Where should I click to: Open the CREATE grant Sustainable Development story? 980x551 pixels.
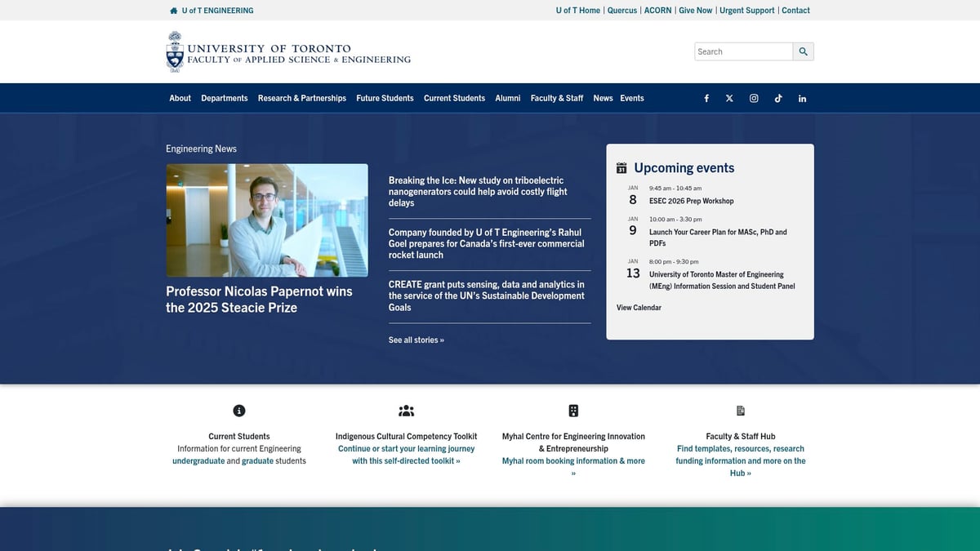487,296
